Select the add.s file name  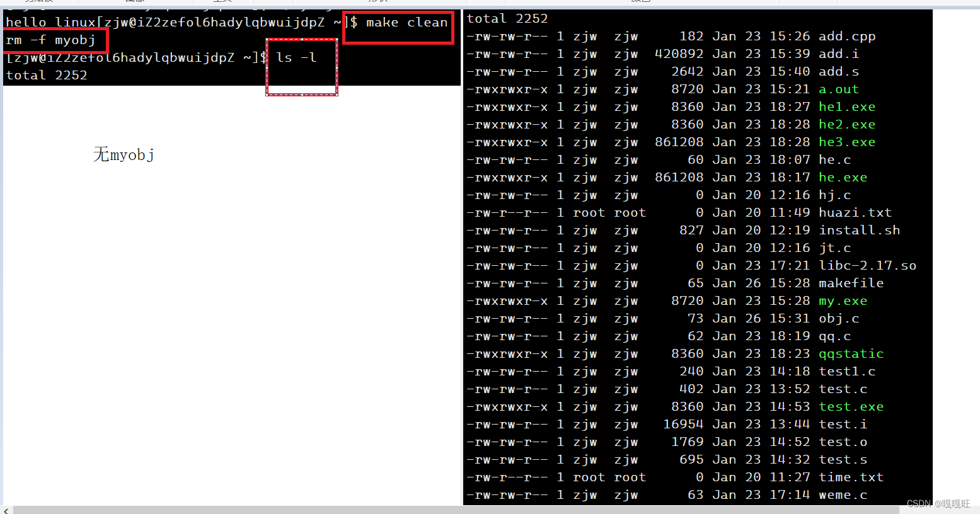pyautogui.click(x=838, y=72)
